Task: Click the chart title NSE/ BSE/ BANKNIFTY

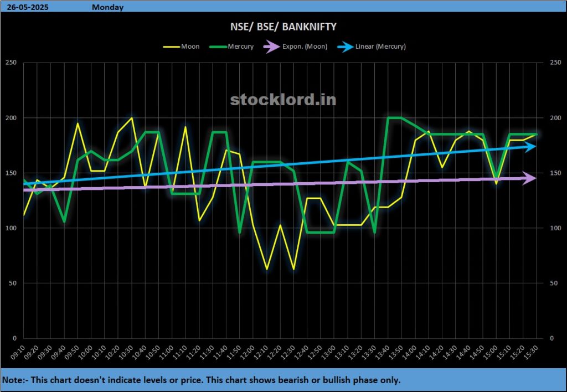Action: (x=283, y=27)
